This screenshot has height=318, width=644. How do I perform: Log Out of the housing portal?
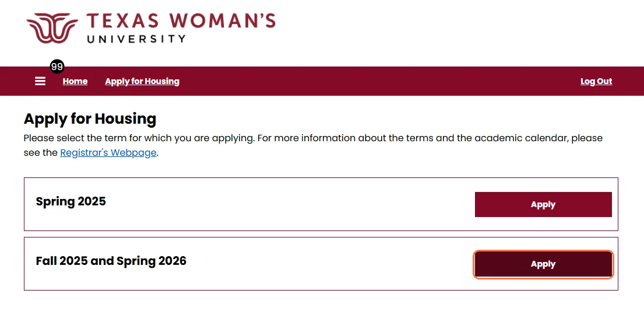[596, 82]
